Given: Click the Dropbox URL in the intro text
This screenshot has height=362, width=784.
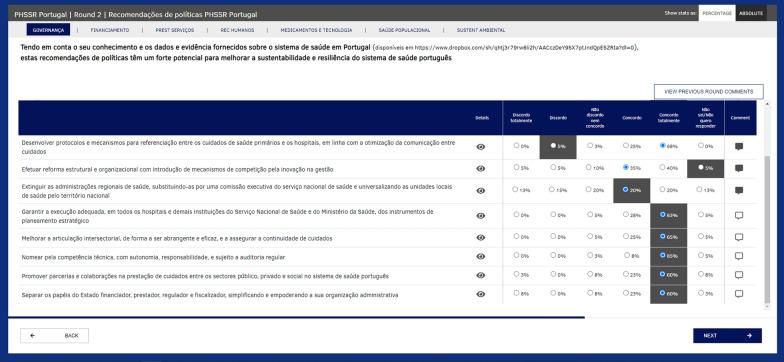Looking at the screenshot, I should click(525, 48).
